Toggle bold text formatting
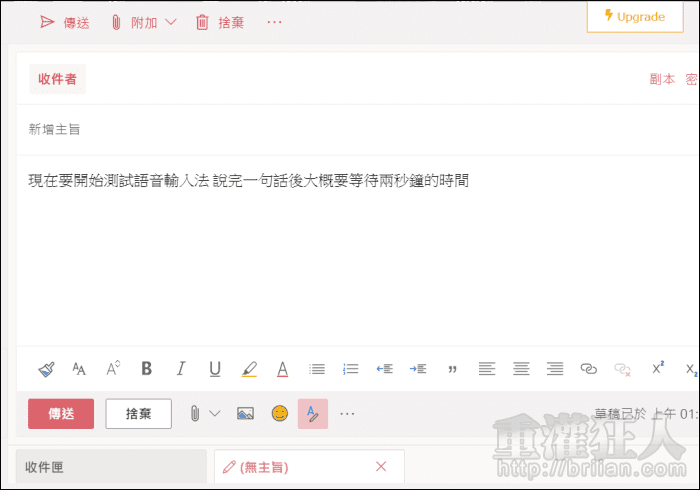Viewport: 700px width, 490px height. click(147, 369)
